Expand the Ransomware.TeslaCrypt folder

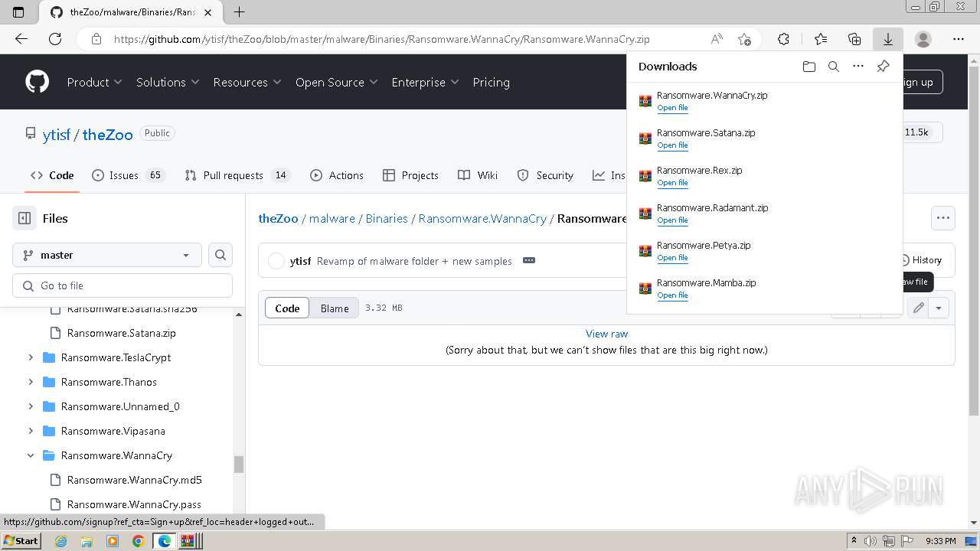coord(31,357)
